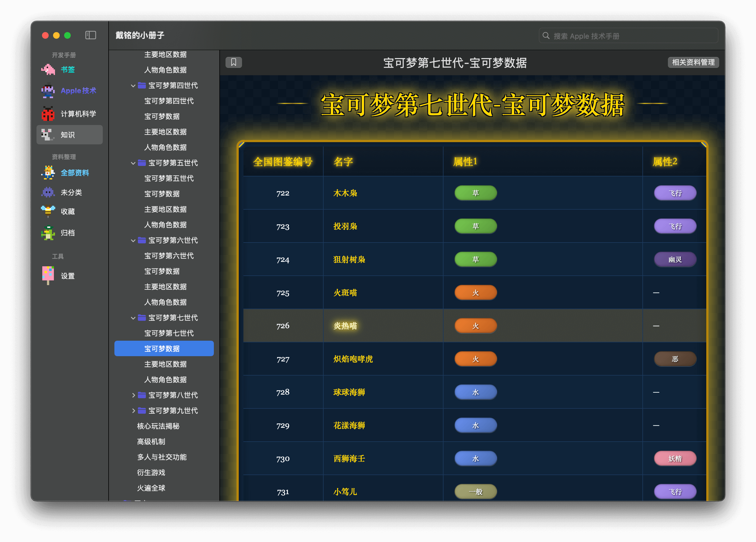Click the 未分类 purple icon
The image size is (756, 542).
[x=48, y=192]
